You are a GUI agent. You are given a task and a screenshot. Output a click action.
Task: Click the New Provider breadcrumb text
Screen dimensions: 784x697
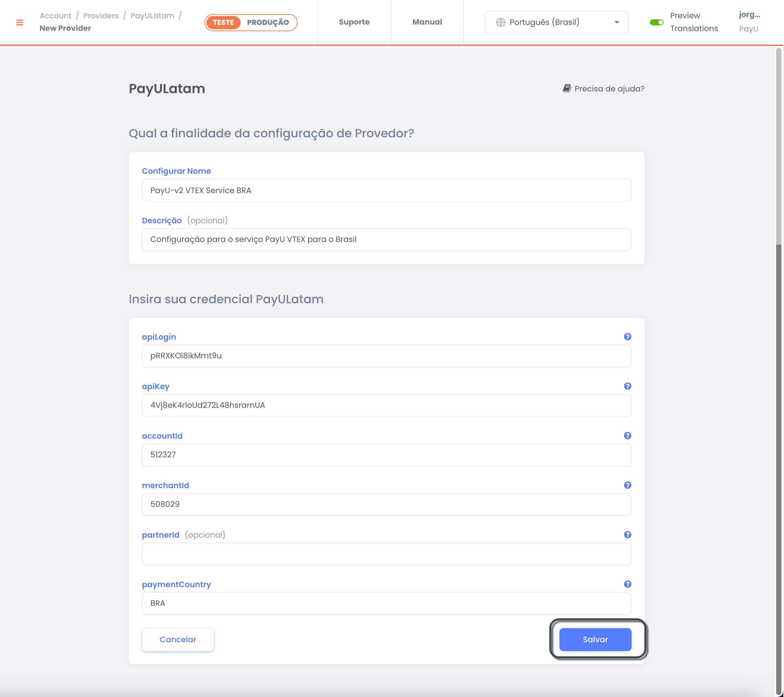[65, 28]
